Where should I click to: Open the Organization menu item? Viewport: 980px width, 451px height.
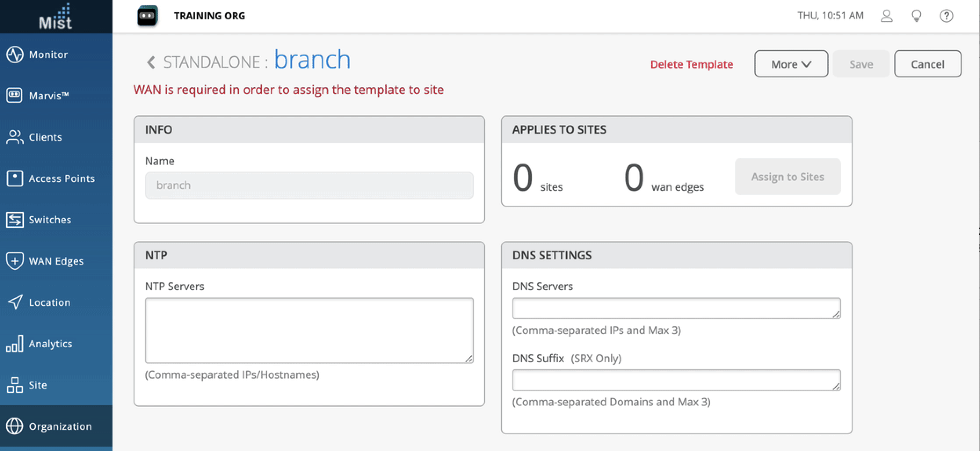pyautogui.click(x=60, y=426)
